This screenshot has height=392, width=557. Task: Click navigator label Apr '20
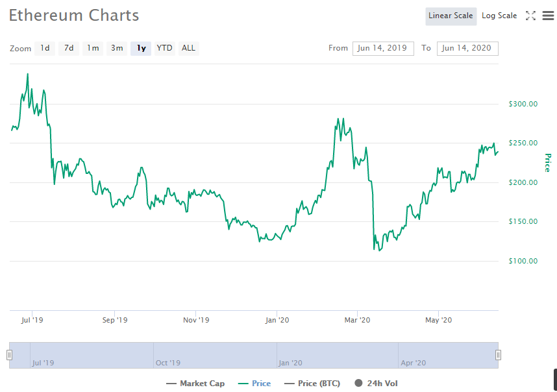tap(413, 363)
